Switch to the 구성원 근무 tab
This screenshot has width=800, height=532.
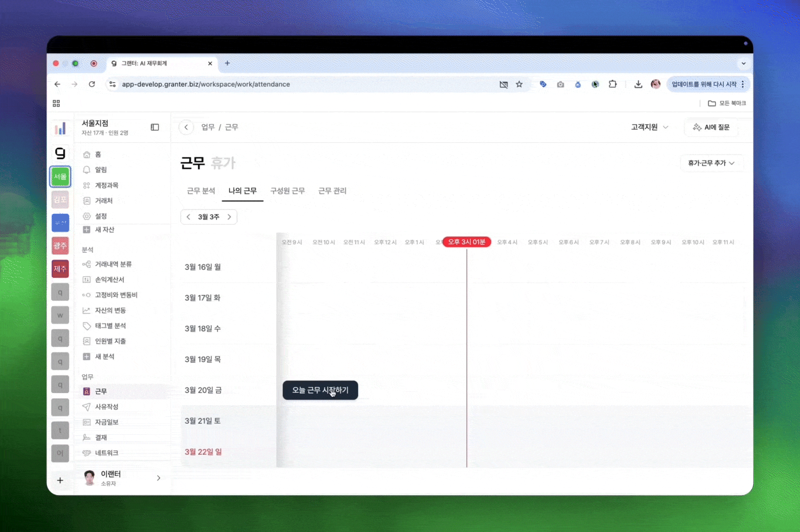point(287,191)
